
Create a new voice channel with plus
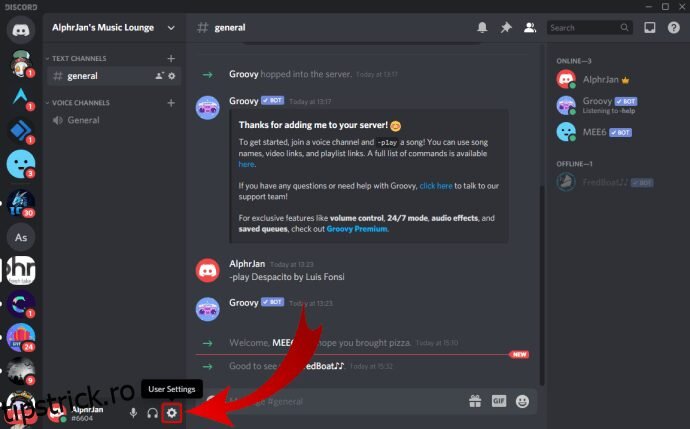[x=171, y=103]
